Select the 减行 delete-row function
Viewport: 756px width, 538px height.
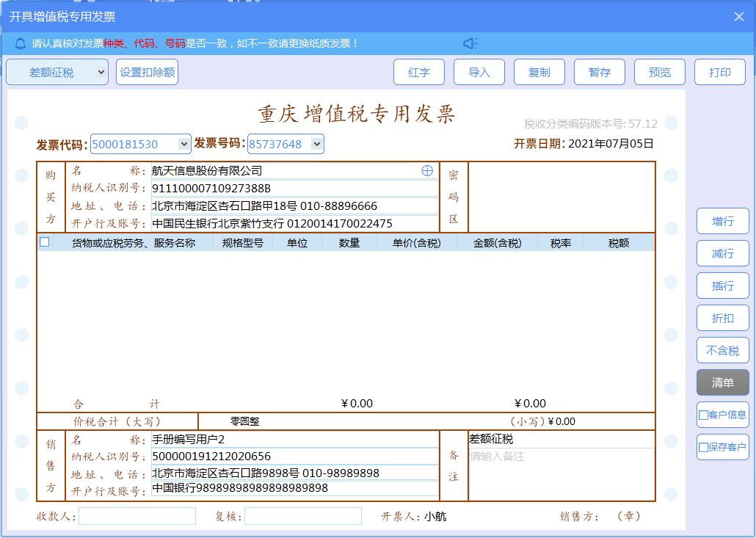click(722, 253)
